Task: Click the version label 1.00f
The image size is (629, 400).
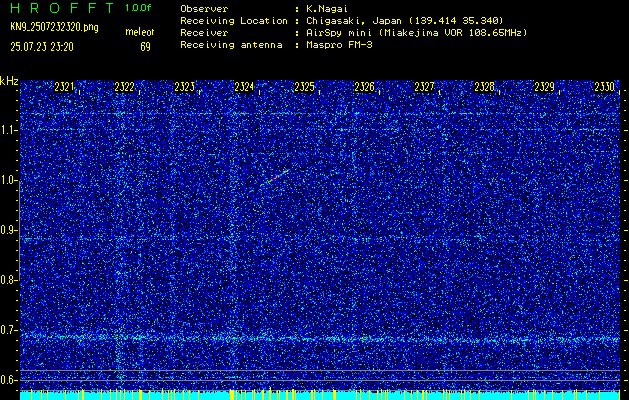Action: coord(138,8)
